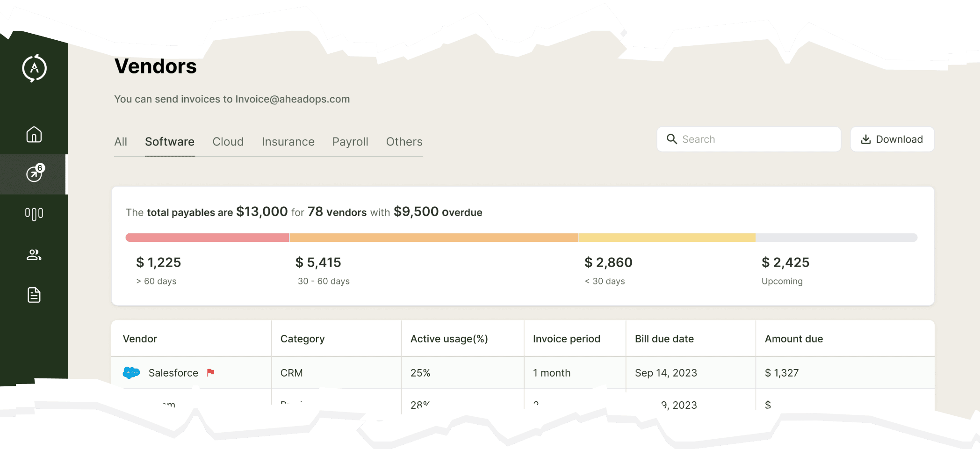Open vendors icon with 6 badge

[x=35, y=173]
